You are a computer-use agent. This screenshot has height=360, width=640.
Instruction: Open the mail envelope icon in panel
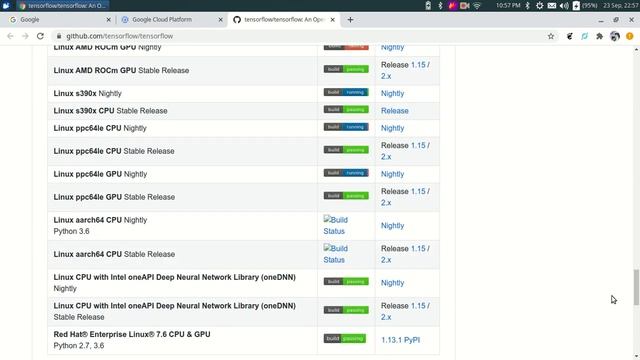tap(551, 6)
